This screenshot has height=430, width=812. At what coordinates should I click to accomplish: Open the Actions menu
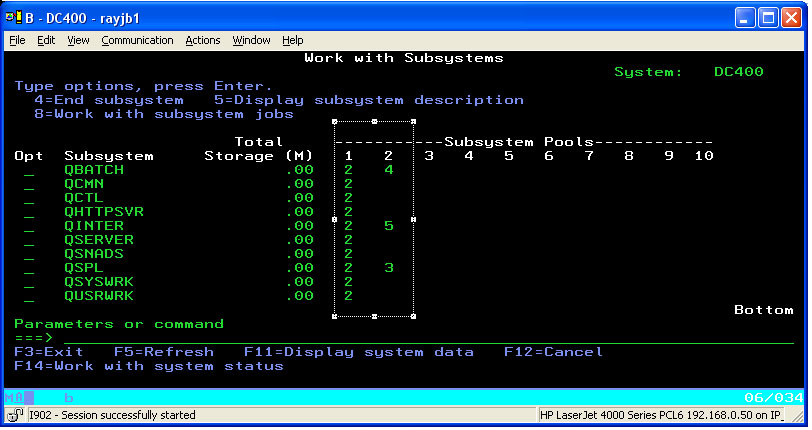pyautogui.click(x=203, y=40)
